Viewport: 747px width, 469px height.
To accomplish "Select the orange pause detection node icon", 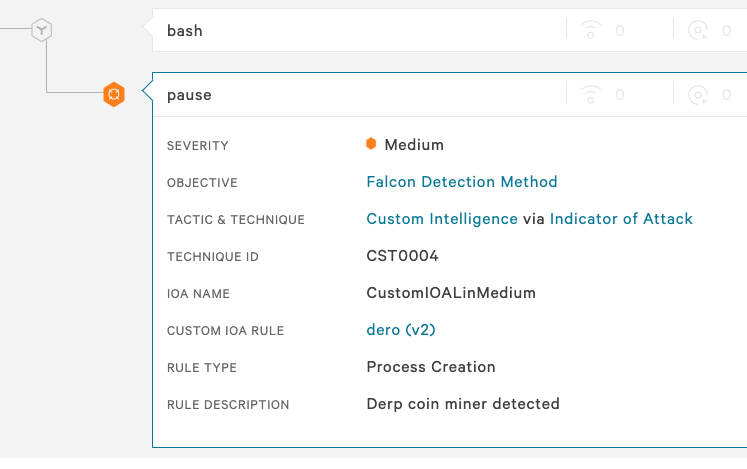I will click(x=114, y=94).
